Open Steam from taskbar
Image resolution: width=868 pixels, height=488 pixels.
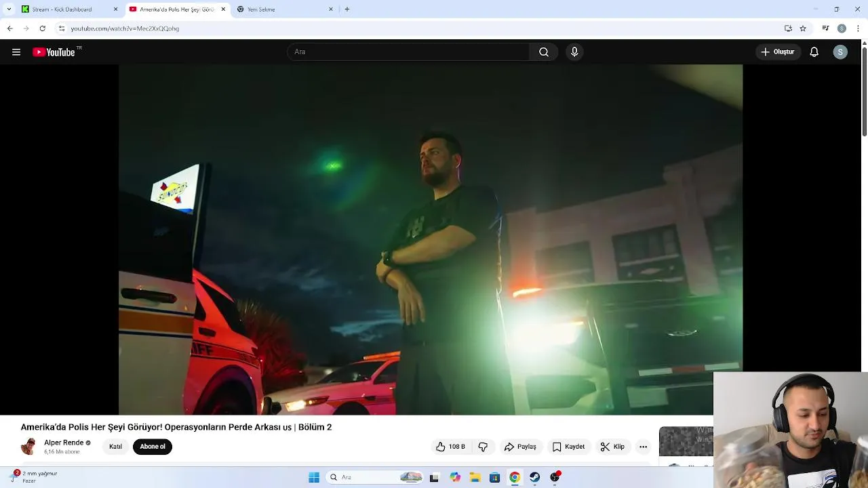point(534,477)
